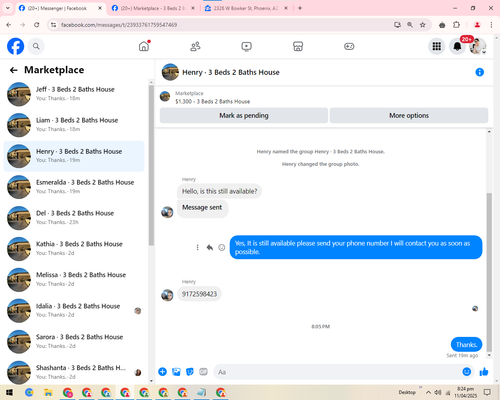Show hidden system tray icons chevron

[428, 392]
